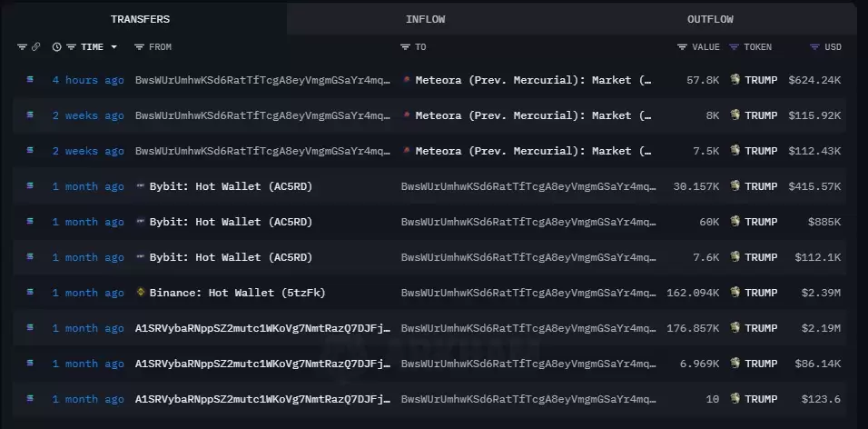Open the '1 month ago' link in the $2.19M row

coord(88,328)
